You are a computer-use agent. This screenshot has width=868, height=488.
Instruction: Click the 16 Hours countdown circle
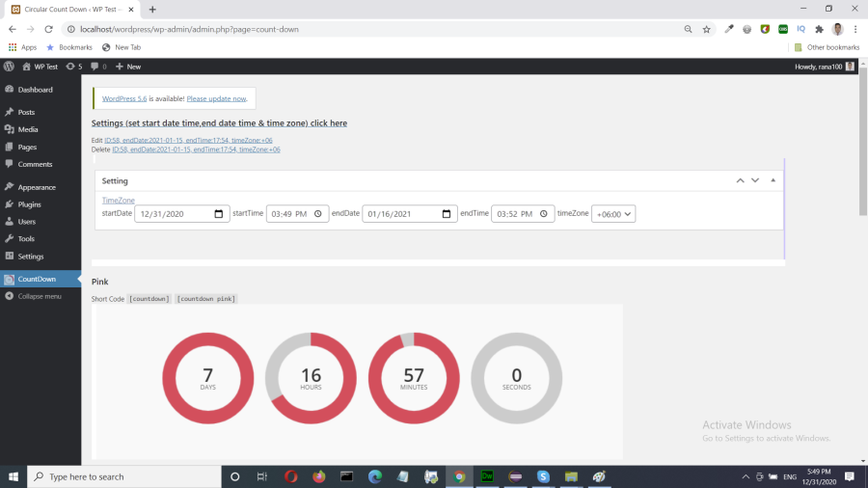pyautogui.click(x=312, y=378)
